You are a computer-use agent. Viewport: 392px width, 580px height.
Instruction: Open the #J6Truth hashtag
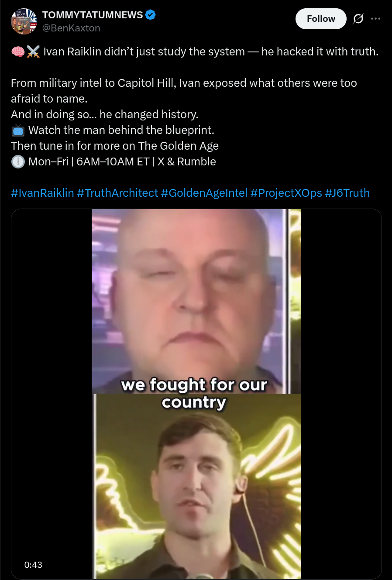click(x=347, y=193)
